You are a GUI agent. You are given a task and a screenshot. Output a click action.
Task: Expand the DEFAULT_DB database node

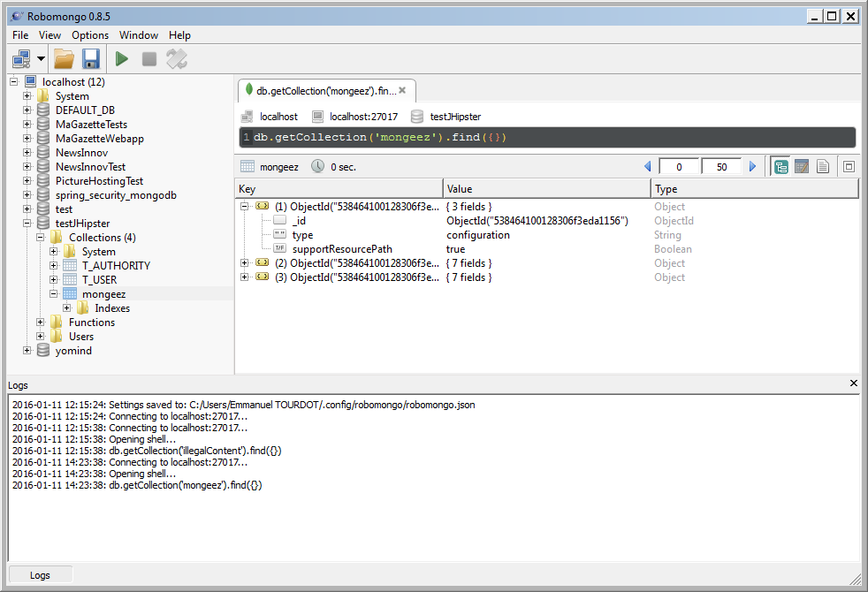pyautogui.click(x=27, y=110)
